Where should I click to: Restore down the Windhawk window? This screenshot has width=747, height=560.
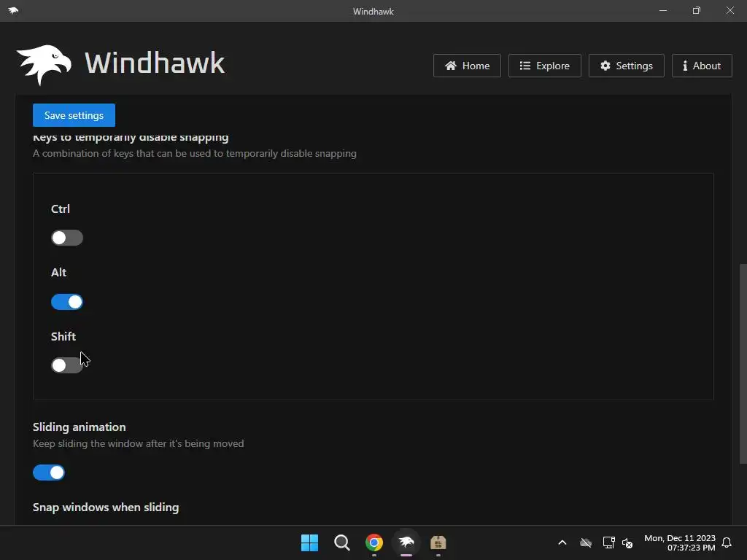[x=697, y=10]
